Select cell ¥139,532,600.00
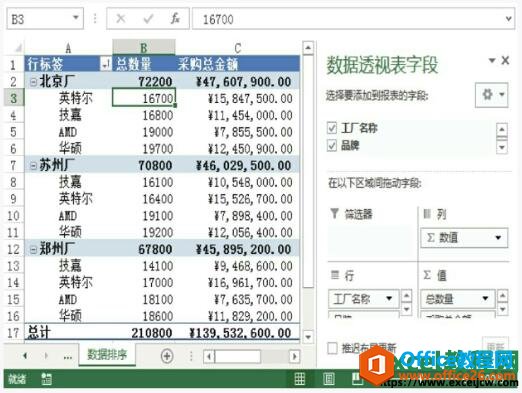Image resolution: width=522 pixels, height=393 pixels. tap(237, 332)
